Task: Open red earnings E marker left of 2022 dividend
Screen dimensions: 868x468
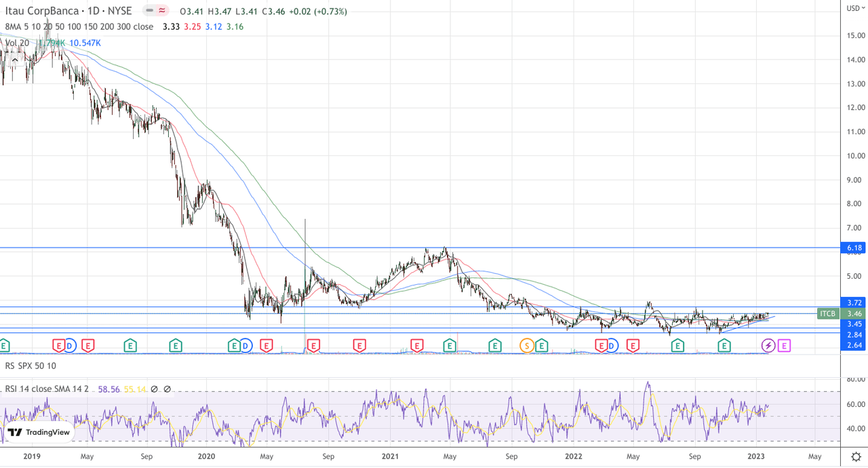Action: coord(601,346)
